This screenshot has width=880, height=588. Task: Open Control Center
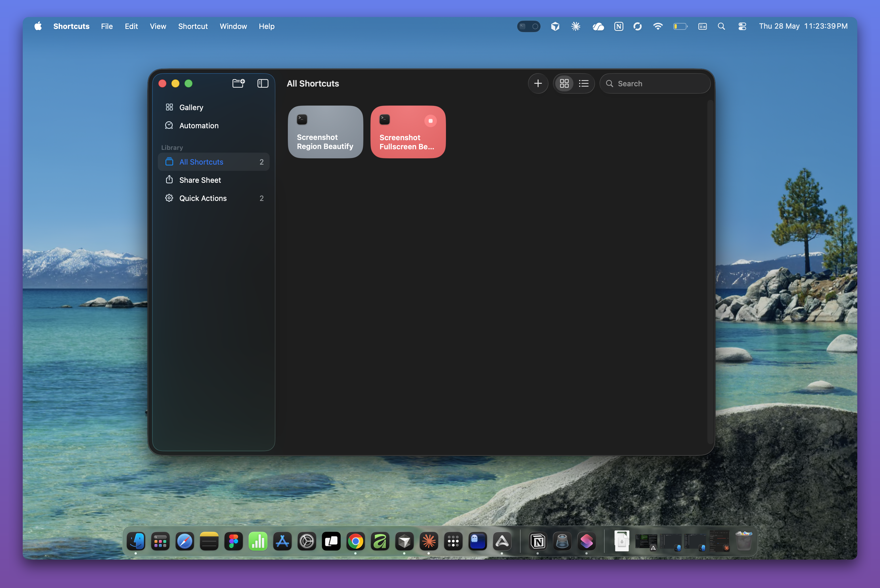click(x=742, y=26)
